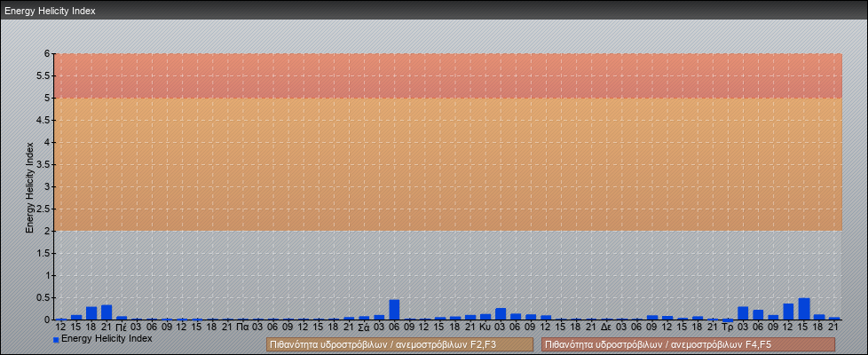Click the vertical Energy Helicity Index axis title
This screenshot has height=355, width=868.
(30, 187)
